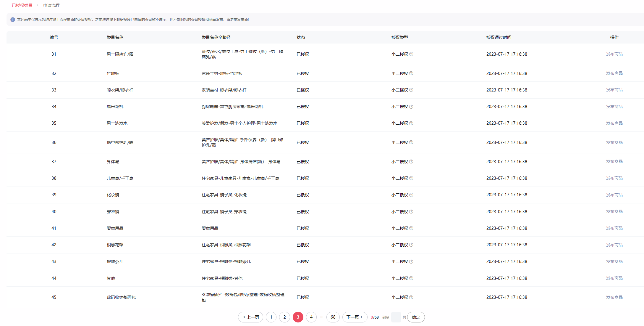This screenshot has height=326, width=644.
Task: Switch to 申请流程 tab
Action: [x=51, y=5]
